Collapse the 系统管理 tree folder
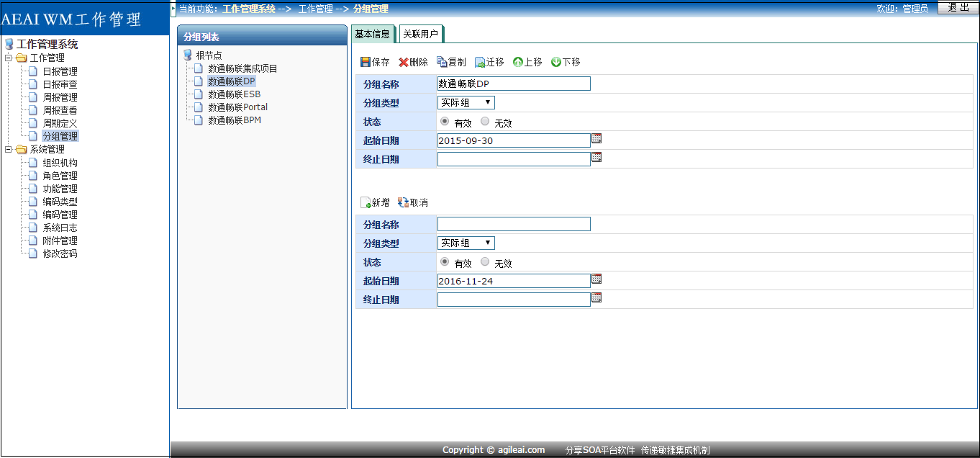The width and height of the screenshot is (980, 458). pos(9,150)
